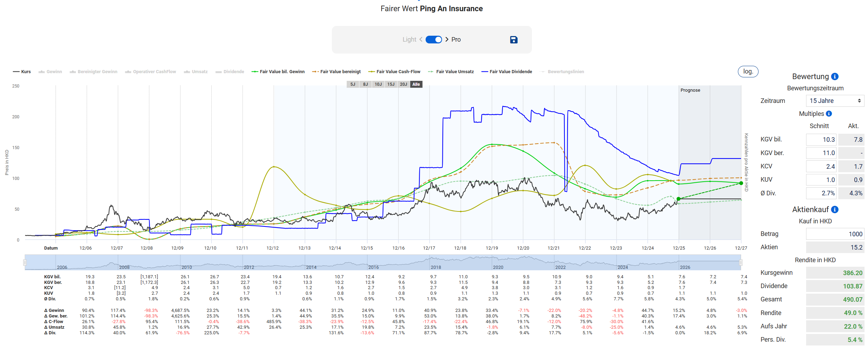Click the log. scale button
Image resolution: width=868 pixels, height=349 pixels.
click(x=748, y=71)
